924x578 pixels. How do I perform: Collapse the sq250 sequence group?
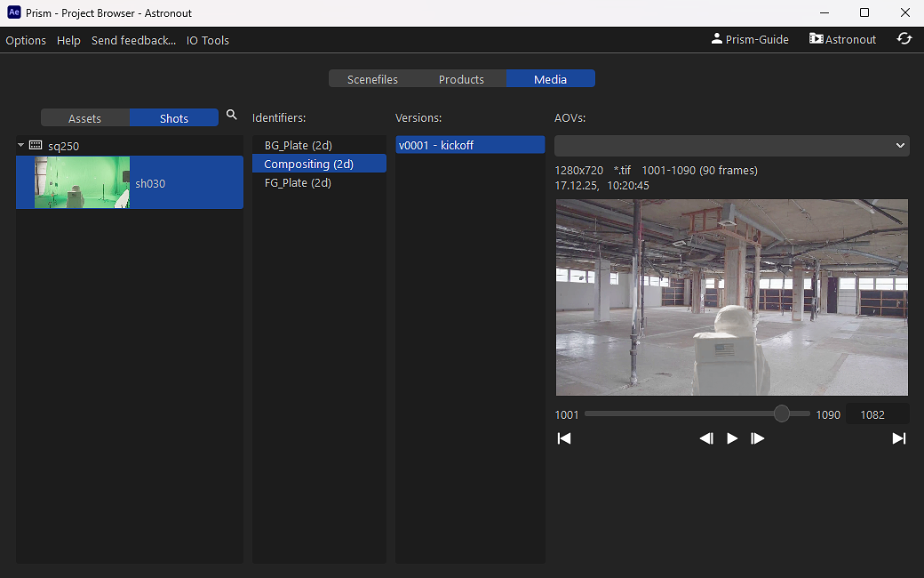(20, 144)
